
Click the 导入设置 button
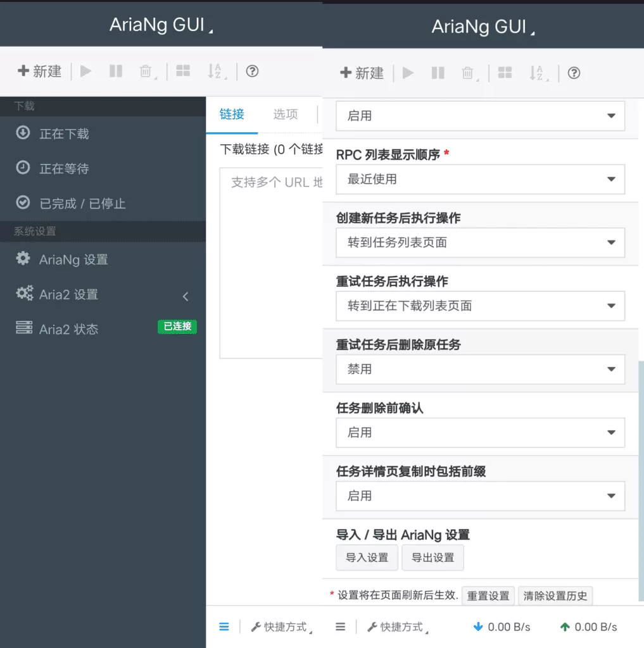(367, 558)
